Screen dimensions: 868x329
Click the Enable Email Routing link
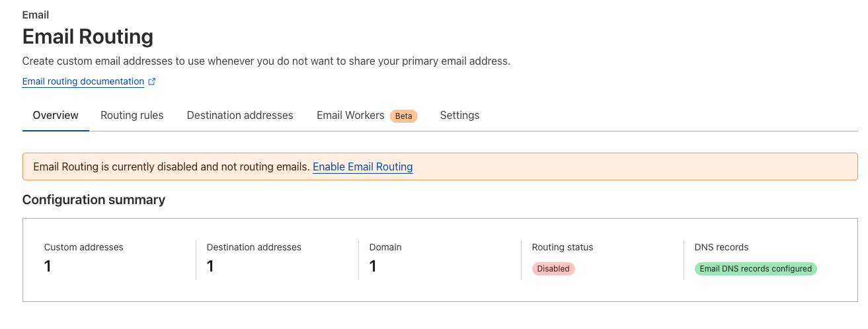click(x=362, y=167)
